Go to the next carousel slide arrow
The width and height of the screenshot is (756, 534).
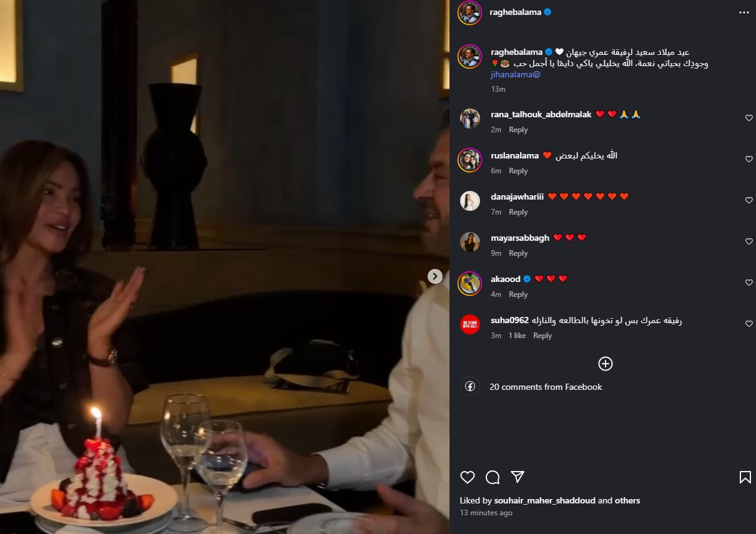[x=435, y=276]
